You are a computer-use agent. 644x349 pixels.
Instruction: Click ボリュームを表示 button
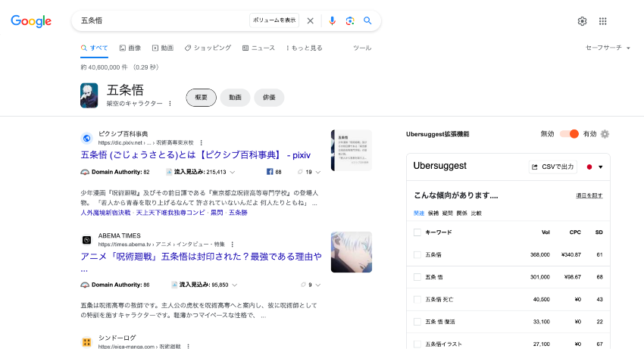[274, 20]
